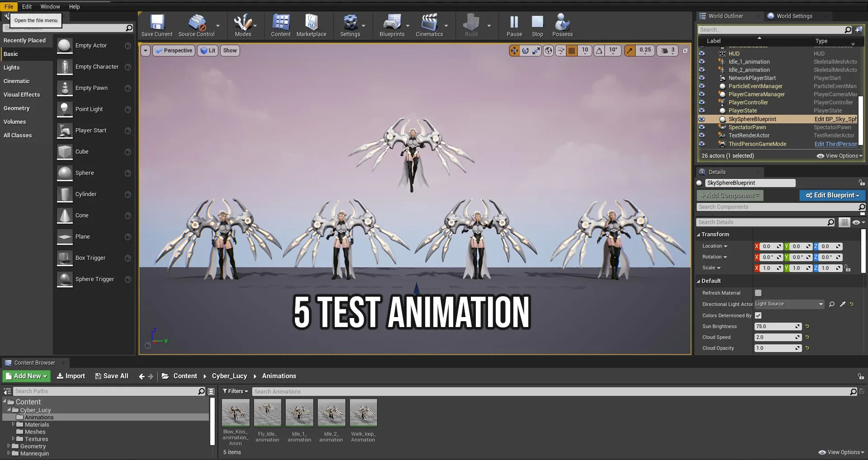
Task: Select the scale gizmo tool in the viewport
Action: pyautogui.click(x=536, y=51)
